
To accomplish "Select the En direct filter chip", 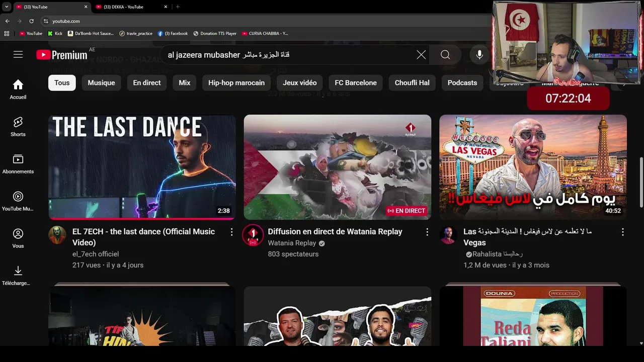I will [147, 83].
